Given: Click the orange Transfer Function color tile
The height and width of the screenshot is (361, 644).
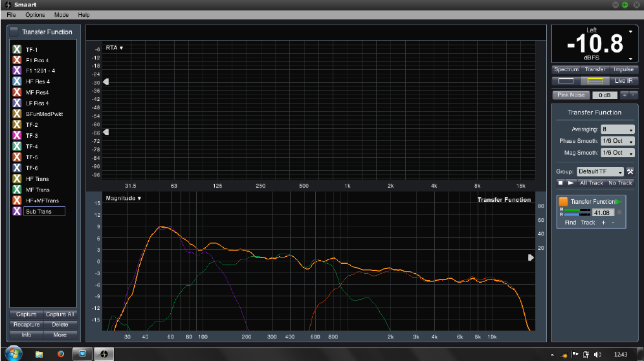Looking at the screenshot, I should click(x=563, y=202).
